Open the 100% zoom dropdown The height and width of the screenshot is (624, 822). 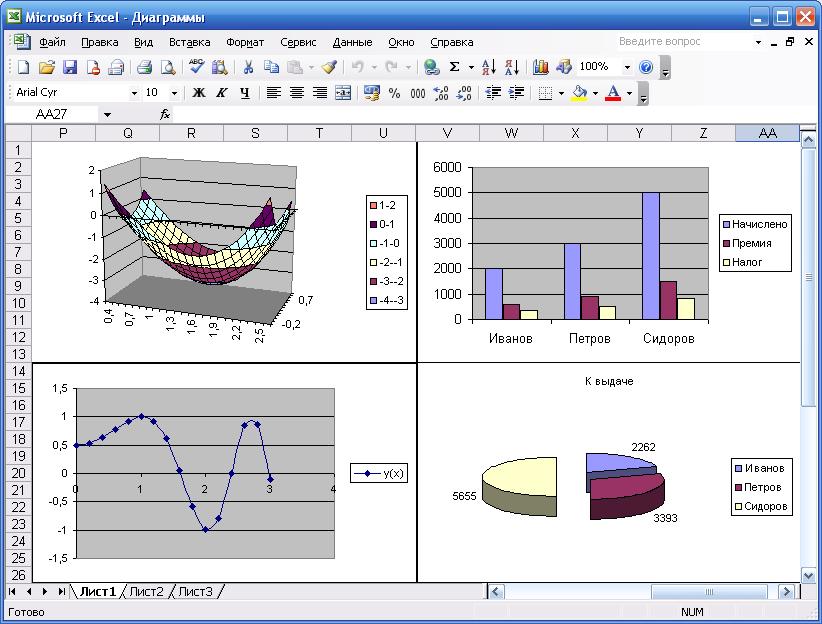tap(627, 67)
